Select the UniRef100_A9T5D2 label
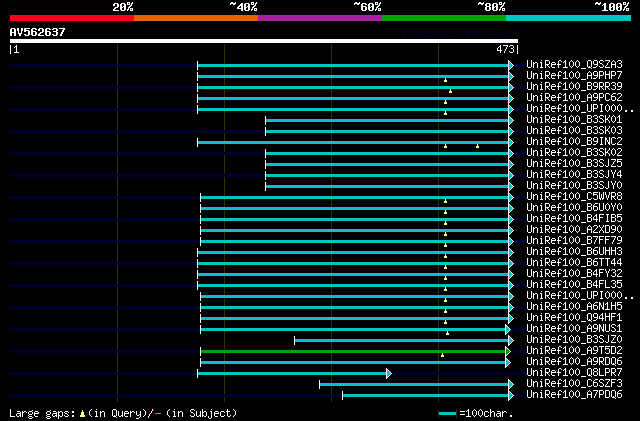The width and height of the screenshot is (640, 421). tap(574, 351)
